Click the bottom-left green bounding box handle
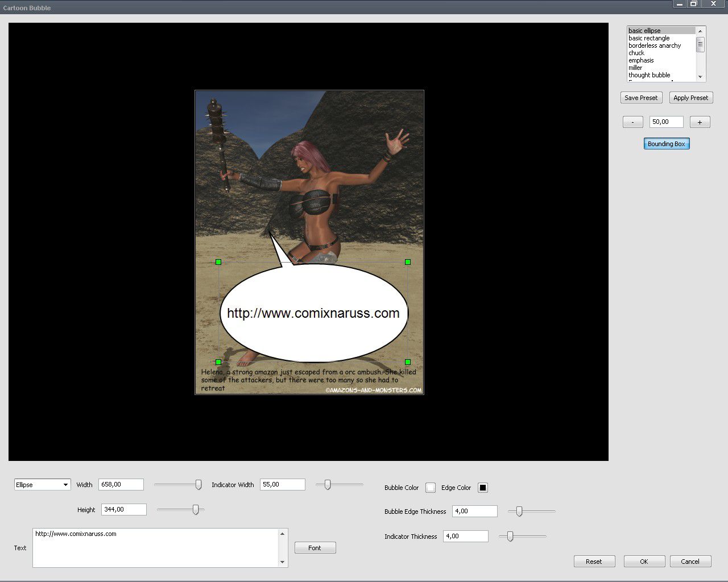728x582 pixels. tap(218, 362)
